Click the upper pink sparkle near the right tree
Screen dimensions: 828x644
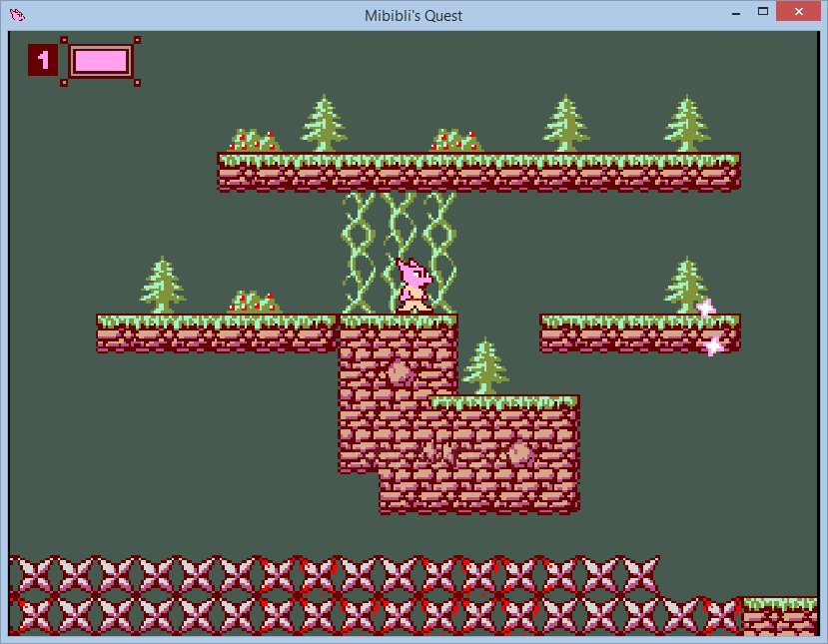[x=705, y=308]
